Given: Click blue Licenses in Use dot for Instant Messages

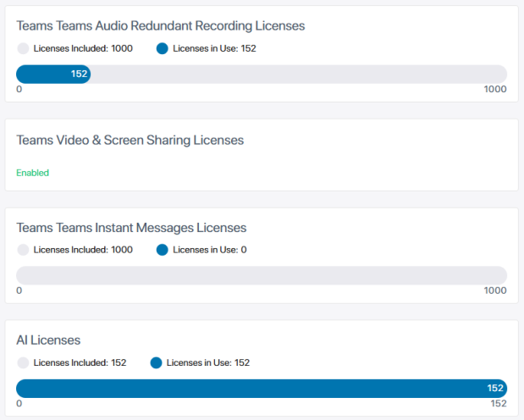Looking at the screenshot, I should tap(163, 250).
